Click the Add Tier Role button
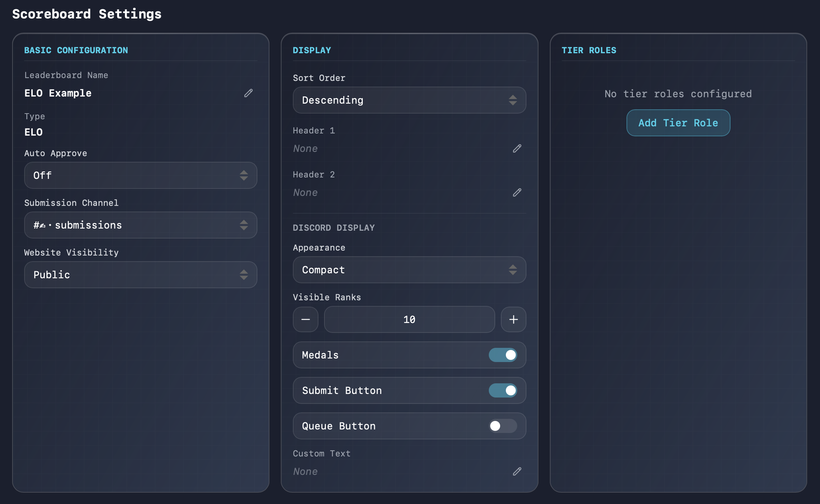Image resolution: width=820 pixels, height=504 pixels. coord(678,123)
